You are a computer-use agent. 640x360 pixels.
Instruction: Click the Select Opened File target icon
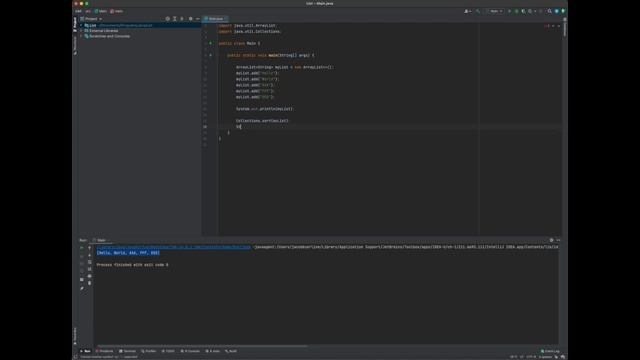(x=167, y=19)
